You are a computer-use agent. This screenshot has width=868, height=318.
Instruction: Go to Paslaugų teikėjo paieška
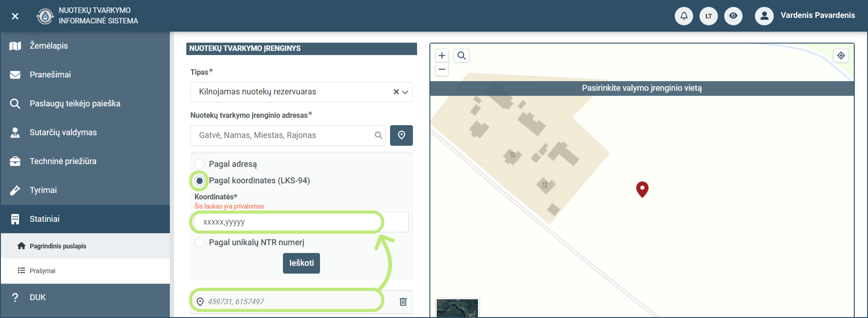coord(85,104)
